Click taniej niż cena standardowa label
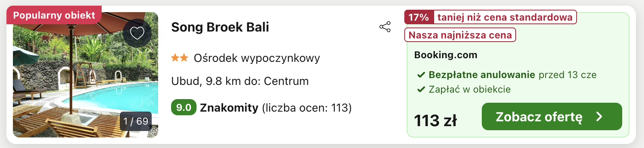This screenshot has width=644, height=148. coord(505,17)
